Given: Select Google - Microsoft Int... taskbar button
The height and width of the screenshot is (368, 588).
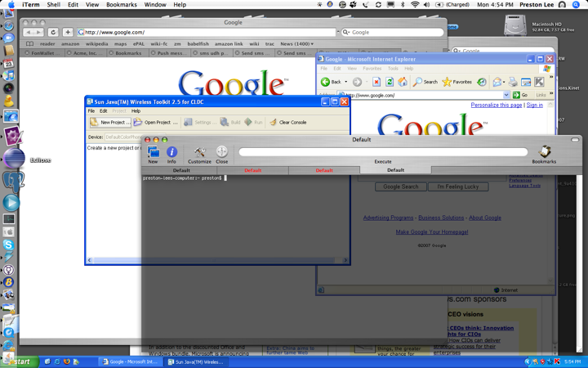Looking at the screenshot, I should point(132,362).
